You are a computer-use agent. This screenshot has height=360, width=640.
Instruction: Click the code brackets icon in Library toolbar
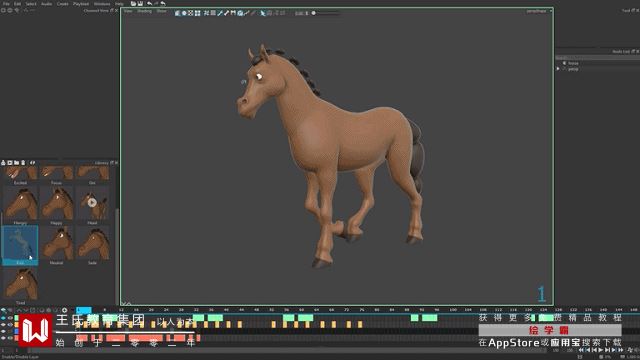tap(32, 163)
